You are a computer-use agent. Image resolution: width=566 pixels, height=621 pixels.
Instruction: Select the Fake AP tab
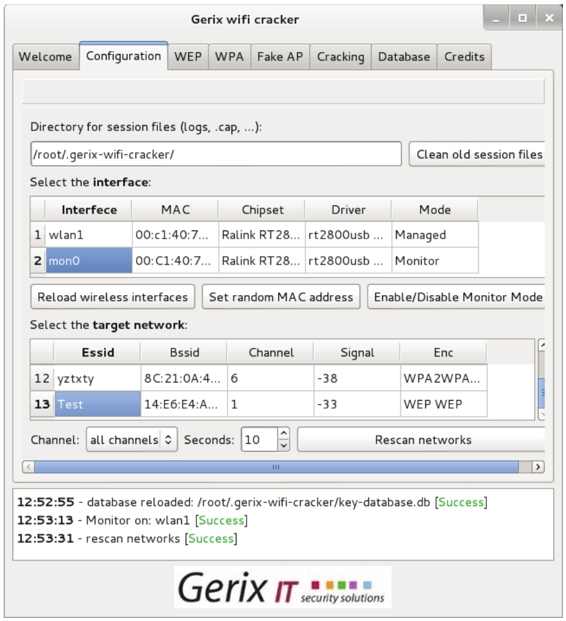click(280, 57)
